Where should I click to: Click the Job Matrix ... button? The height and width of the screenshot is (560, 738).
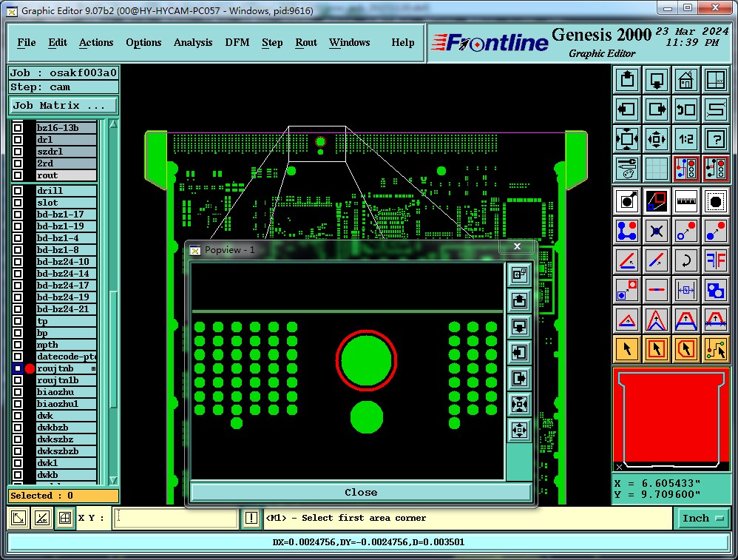coord(63,106)
